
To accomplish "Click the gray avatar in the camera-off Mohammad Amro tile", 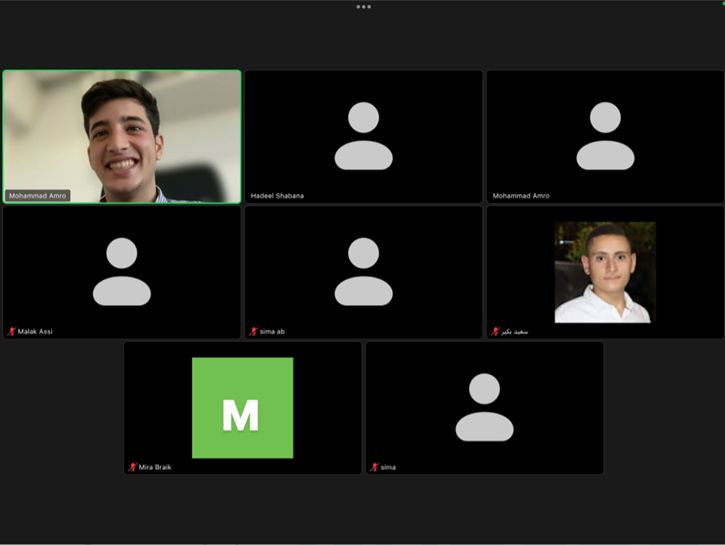I will (x=605, y=136).
